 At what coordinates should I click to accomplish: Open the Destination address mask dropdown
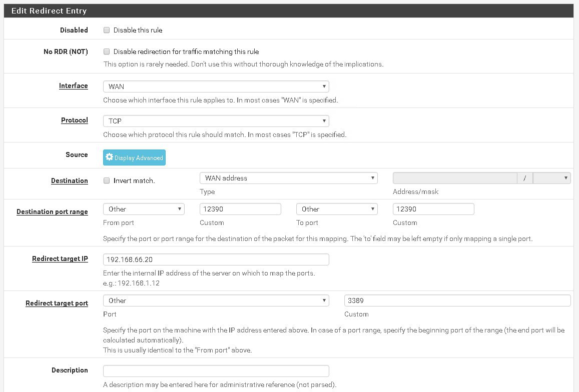pos(551,178)
